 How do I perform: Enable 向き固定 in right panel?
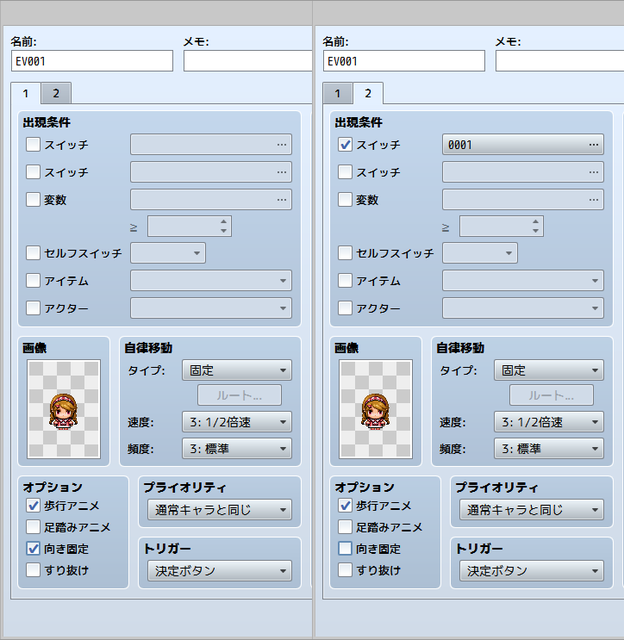coord(345,549)
